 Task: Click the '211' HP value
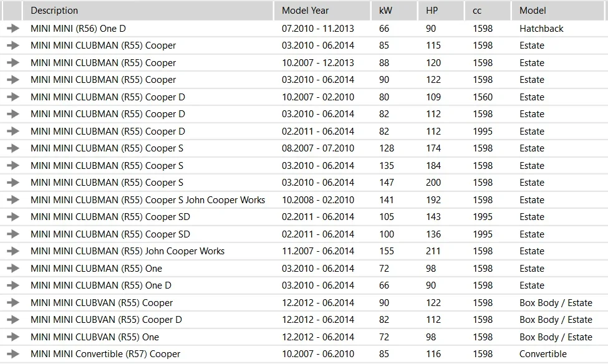(x=433, y=251)
